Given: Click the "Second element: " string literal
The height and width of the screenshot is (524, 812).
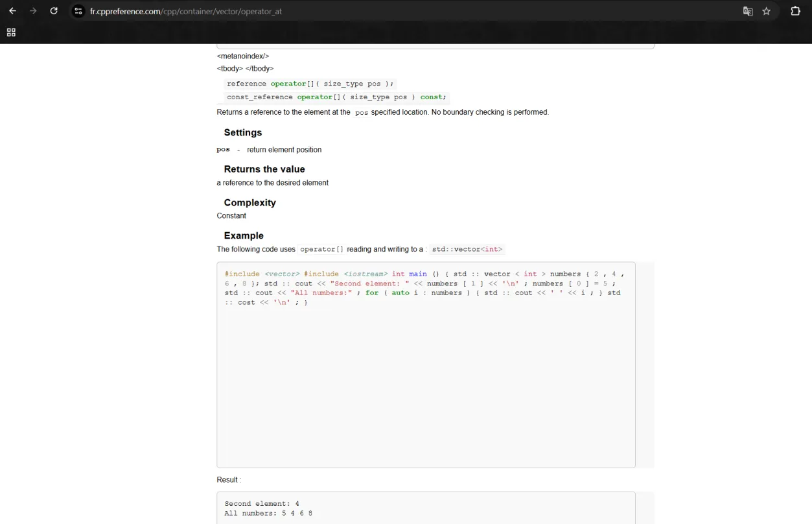Looking at the screenshot, I should 370,283.
